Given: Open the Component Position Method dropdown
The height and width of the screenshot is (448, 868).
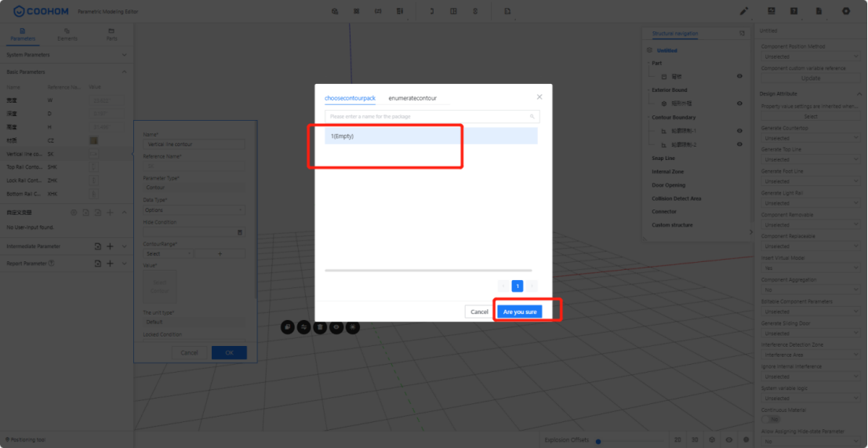Looking at the screenshot, I should (812, 56).
